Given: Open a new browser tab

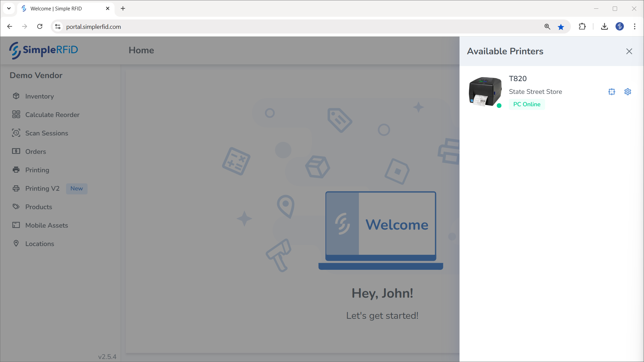Looking at the screenshot, I should (x=123, y=8).
